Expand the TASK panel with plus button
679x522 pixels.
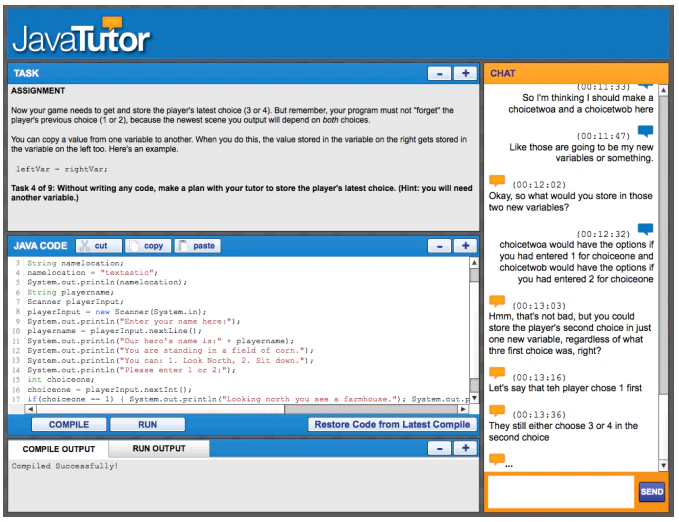point(465,73)
